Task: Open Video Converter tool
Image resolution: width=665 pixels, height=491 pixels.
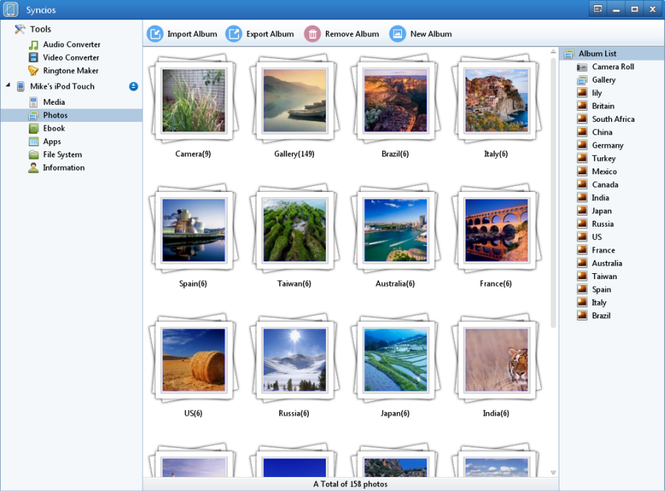Action: (x=64, y=57)
